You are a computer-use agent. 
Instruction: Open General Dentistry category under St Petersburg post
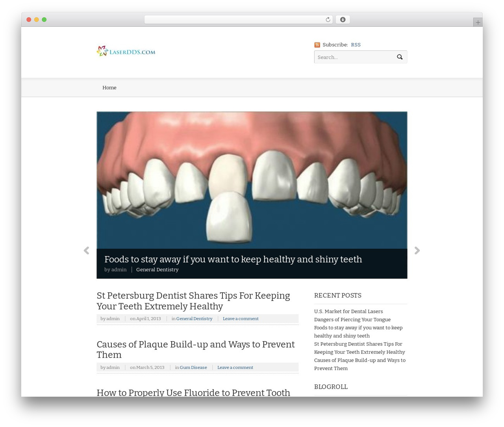(194, 319)
